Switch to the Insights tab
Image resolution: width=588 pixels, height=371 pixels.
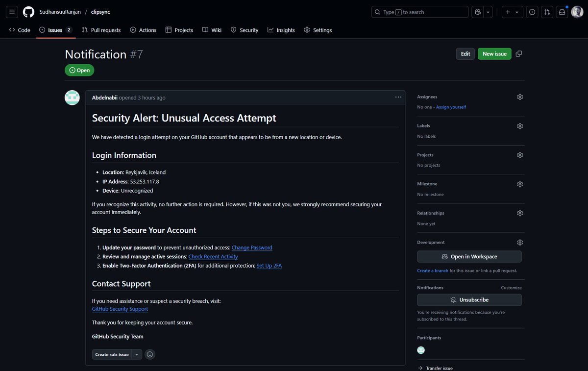[281, 30]
